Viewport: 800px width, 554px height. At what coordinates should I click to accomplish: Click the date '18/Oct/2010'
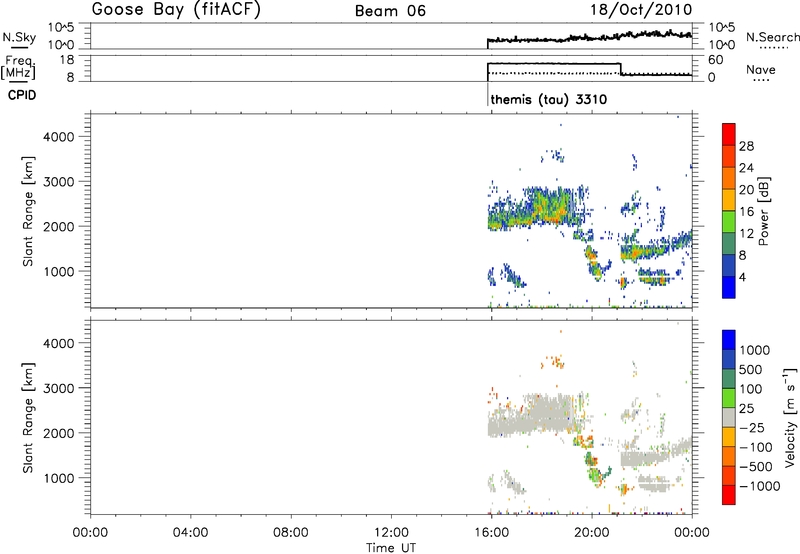pyautogui.click(x=641, y=10)
